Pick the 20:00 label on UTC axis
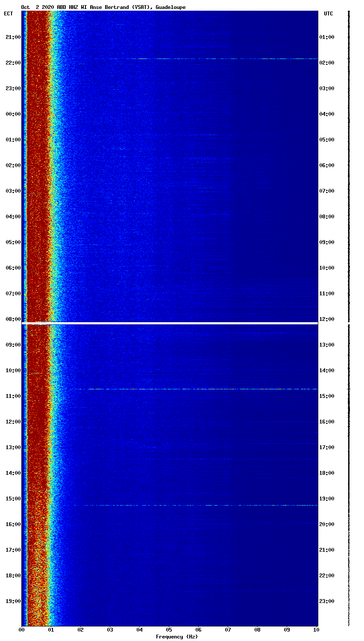The height and width of the screenshot is (641, 364). pos(327,524)
